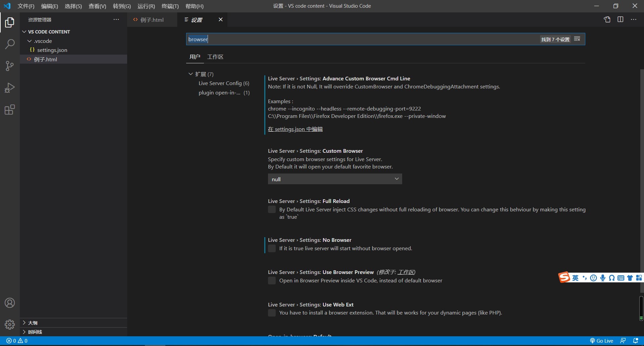
Task: Open the 选择(S) menu
Action: [73, 6]
